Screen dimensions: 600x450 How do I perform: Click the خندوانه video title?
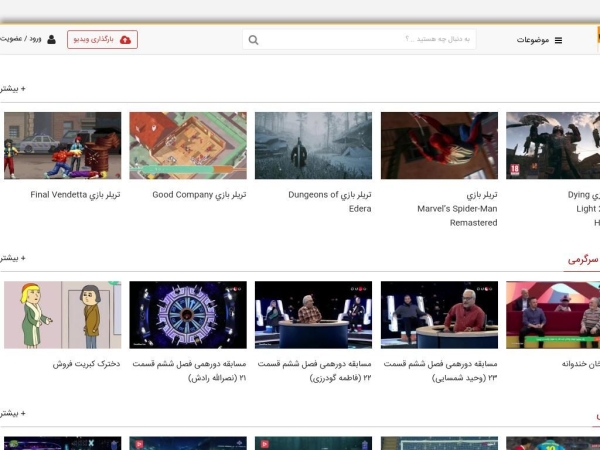580,364
